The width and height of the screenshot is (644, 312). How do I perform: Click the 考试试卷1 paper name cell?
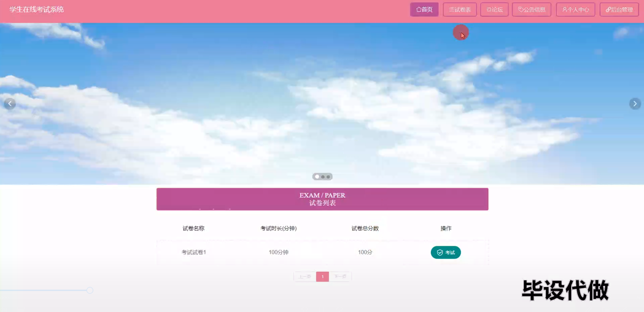[193, 252]
